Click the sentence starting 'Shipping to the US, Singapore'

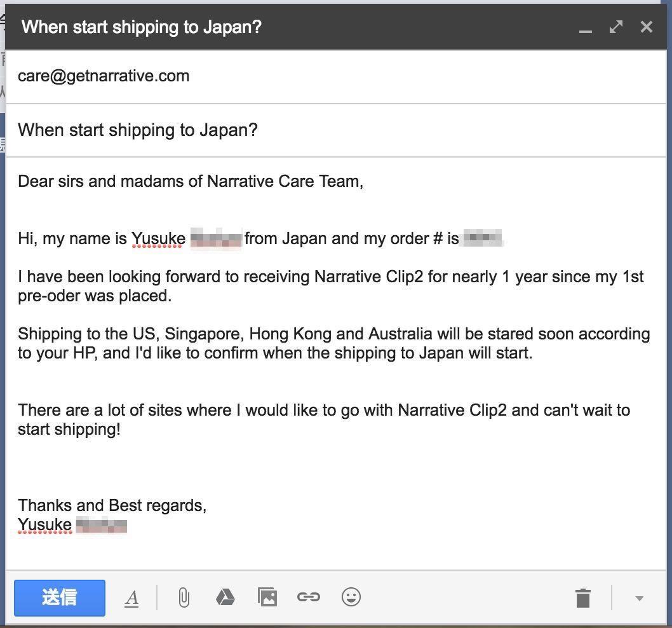pyautogui.click(x=334, y=344)
